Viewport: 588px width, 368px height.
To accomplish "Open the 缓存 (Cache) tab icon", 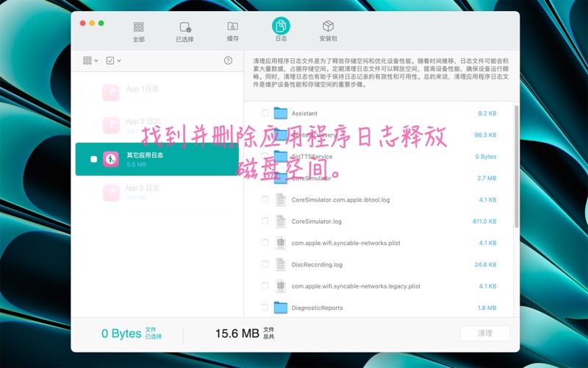I will (232, 26).
